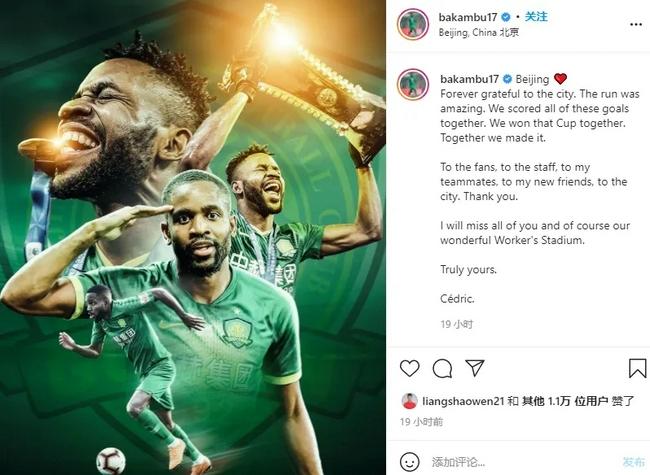The image size is (650, 475).
Task: Open liangshaowen21's profile from likes
Action: point(463,401)
